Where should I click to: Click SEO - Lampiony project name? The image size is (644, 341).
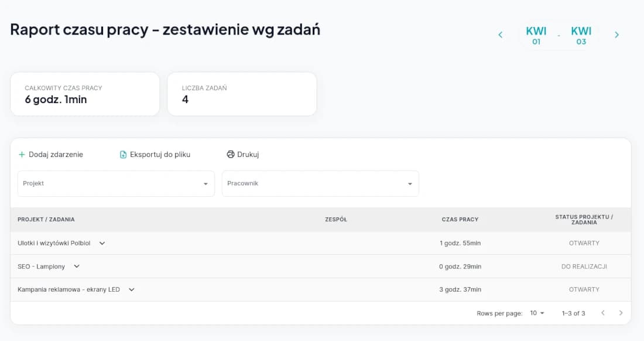click(x=41, y=267)
